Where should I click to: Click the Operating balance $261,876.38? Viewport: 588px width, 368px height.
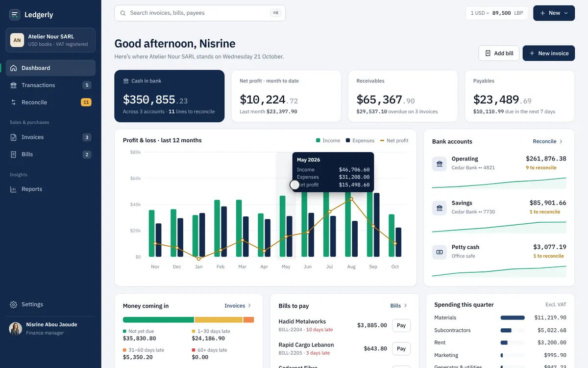(546, 159)
